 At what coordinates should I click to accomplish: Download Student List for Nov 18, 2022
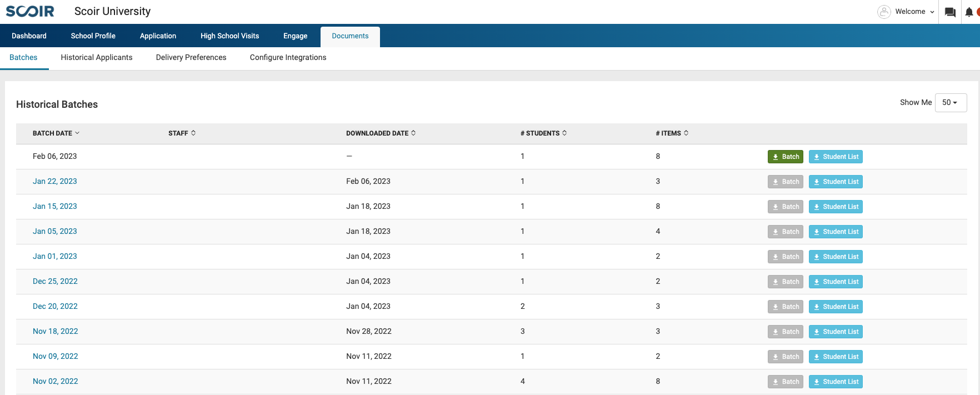pos(836,332)
